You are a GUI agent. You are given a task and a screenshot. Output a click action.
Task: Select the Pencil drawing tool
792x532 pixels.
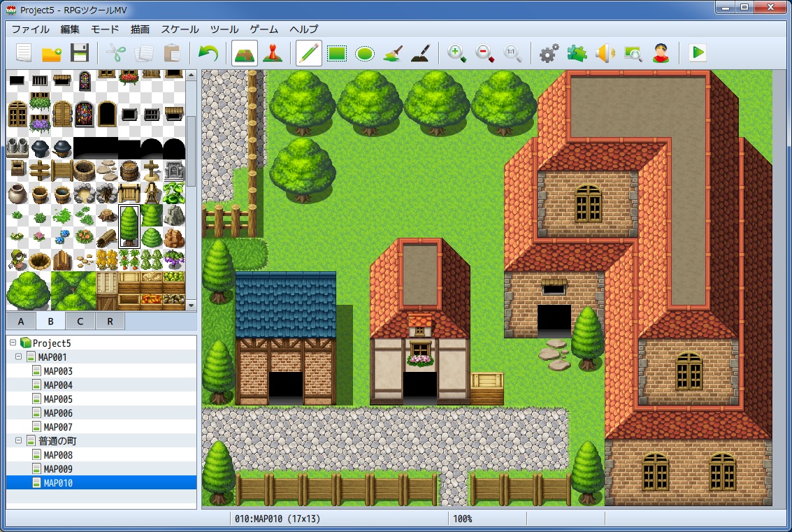[308, 53]
